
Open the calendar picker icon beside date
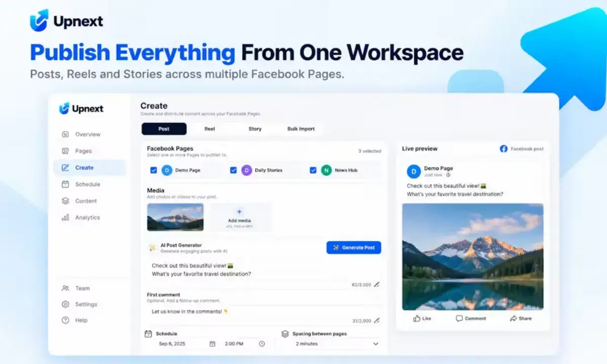(212, 344)
